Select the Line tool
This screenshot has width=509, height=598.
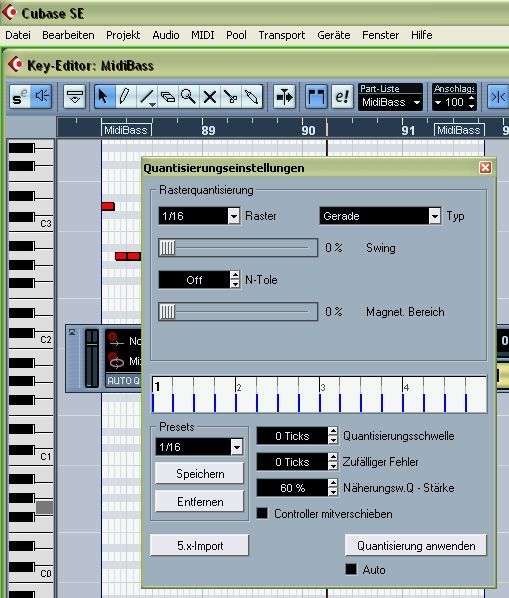146,97
